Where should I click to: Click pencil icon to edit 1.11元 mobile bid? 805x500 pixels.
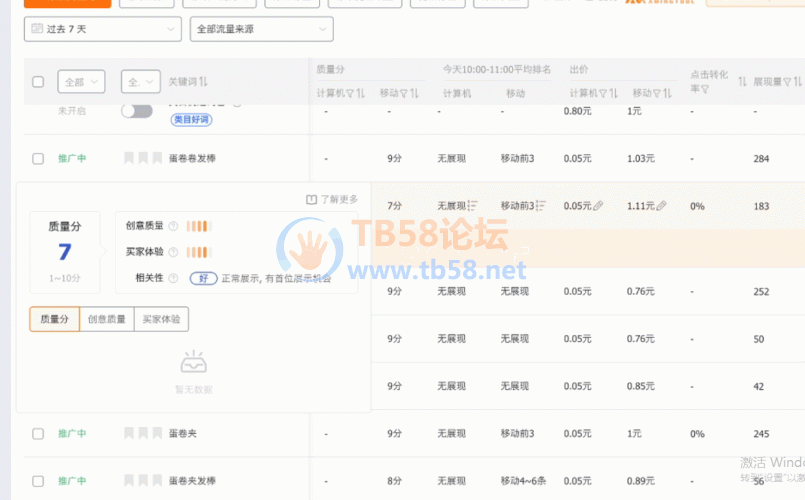tap(661, 206)
